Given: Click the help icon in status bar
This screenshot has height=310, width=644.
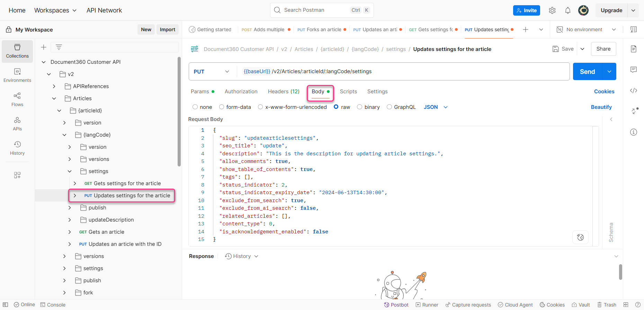Looking at the screenshot, I should tap(638, 305).
